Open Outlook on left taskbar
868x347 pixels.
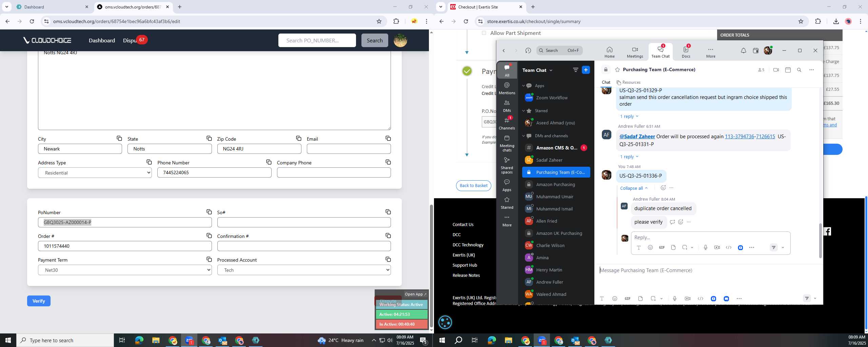click(223, 340)
